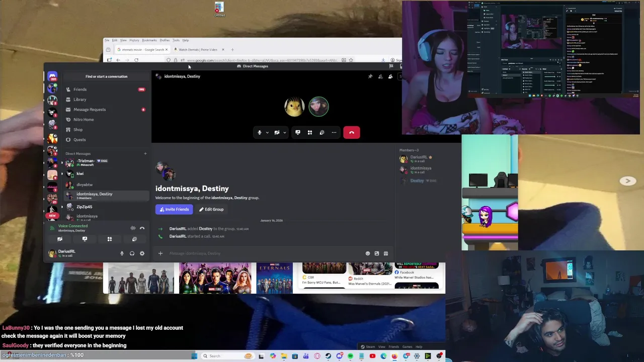644x362 pixels.
Task: Click DariusIRL in members list
Action: tap(428, 159)
